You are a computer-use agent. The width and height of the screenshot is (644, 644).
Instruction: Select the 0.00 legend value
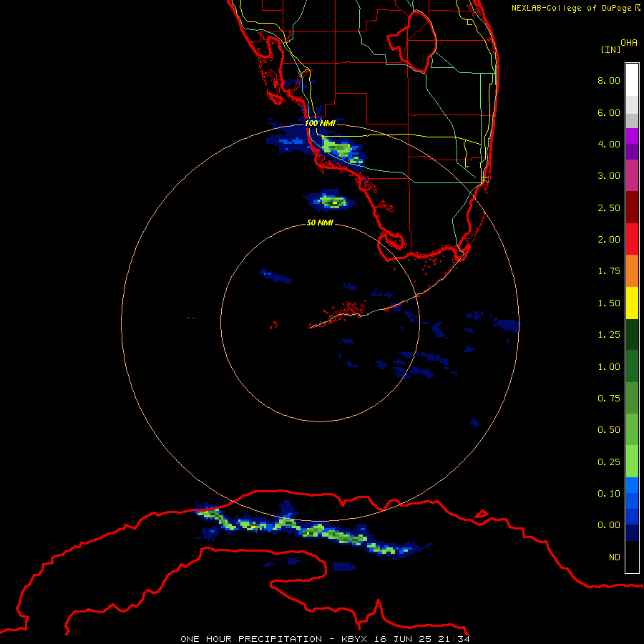(x=609, y=525)
